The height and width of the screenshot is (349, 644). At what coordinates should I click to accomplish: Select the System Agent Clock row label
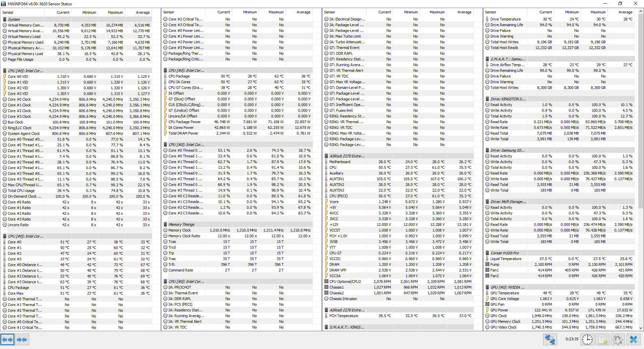click(x=24, y=134)
